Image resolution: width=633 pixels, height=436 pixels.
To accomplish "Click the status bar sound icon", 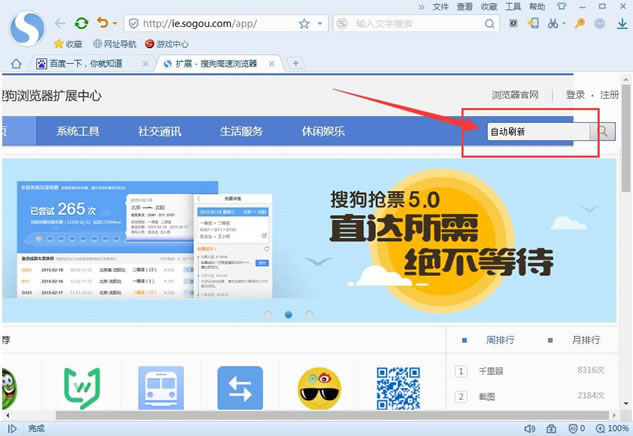I will (529, 429).
